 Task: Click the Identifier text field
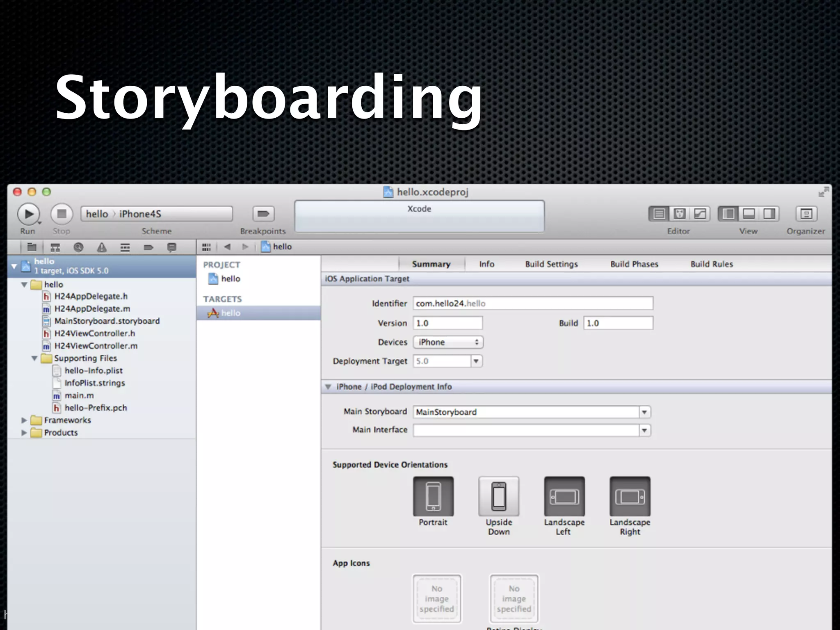click(x=532, y=304)
